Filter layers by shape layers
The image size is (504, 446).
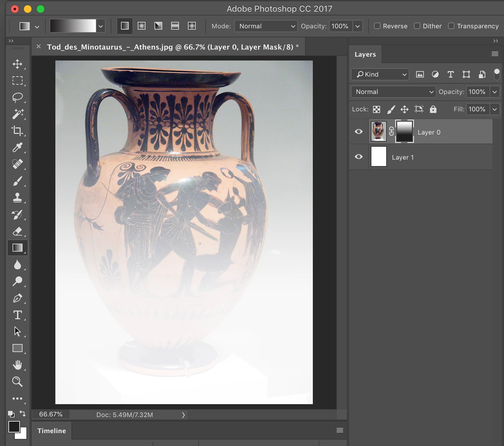click(x=466, y=74)
